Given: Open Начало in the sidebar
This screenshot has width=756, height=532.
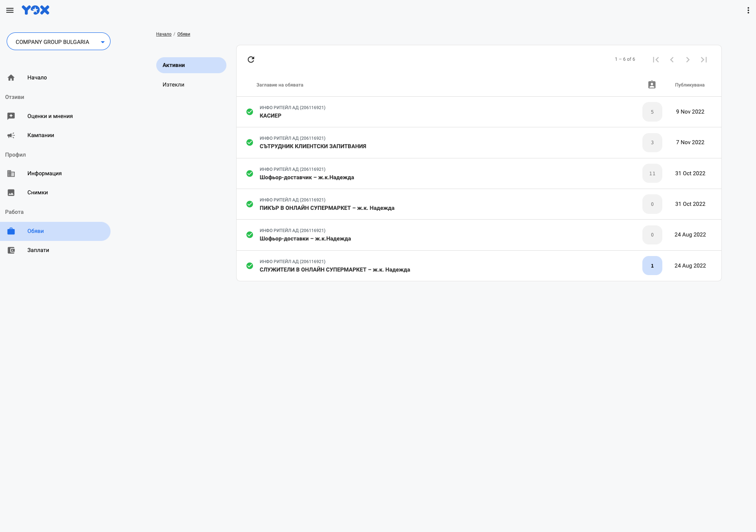Looking at the screenshot, I should click(37, 78).
